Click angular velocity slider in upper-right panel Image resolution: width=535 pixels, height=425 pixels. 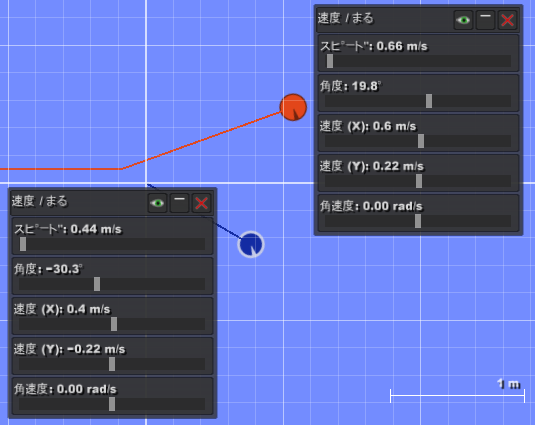click(418, 221)
